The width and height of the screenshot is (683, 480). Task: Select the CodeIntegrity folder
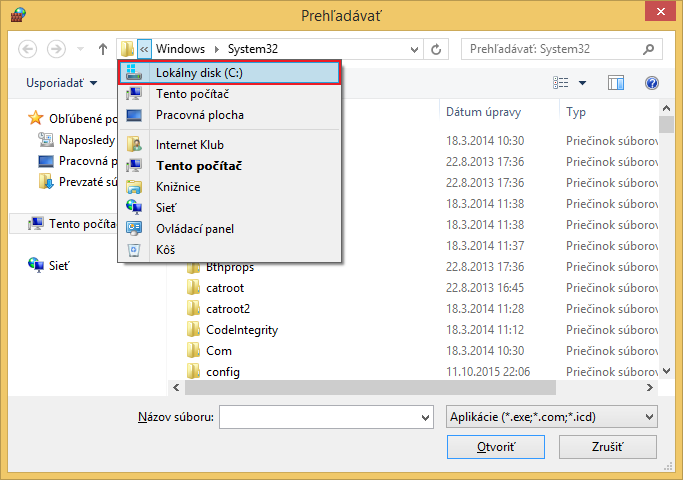[242, 330]
